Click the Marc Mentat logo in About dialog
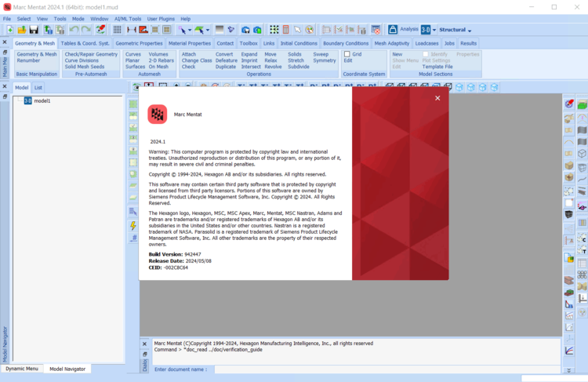Viewport: 588px width, 382px height. (x=157, y=115)
